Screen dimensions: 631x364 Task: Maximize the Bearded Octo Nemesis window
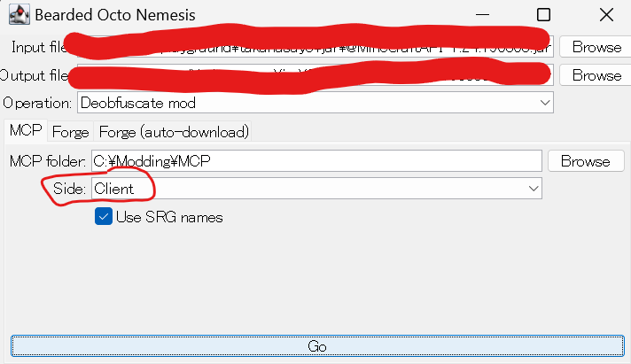(x=543, y=15)
